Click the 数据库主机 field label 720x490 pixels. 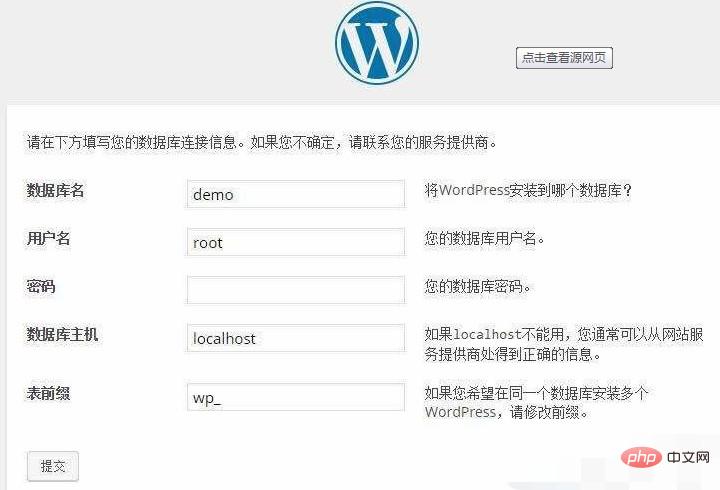[62, 335]
